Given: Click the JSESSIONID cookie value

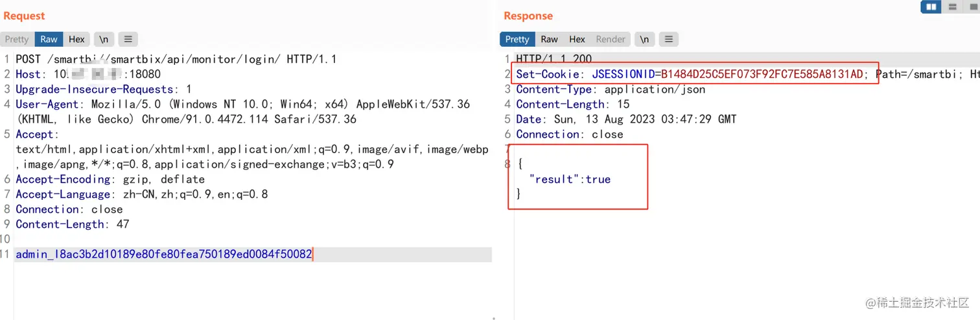Looking at the screenshot, I should point(762,74).
